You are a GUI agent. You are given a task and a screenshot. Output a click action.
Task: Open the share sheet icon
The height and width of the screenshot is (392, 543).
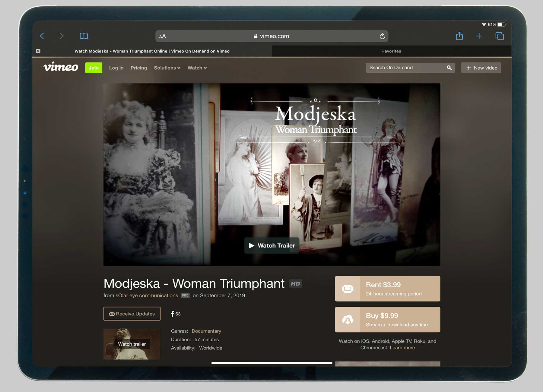(459, 36)
